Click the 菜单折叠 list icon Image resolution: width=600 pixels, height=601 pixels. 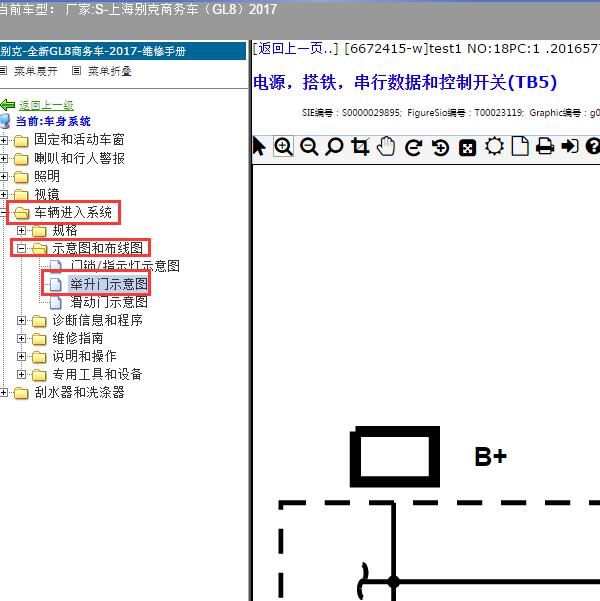tap(76, 71)
